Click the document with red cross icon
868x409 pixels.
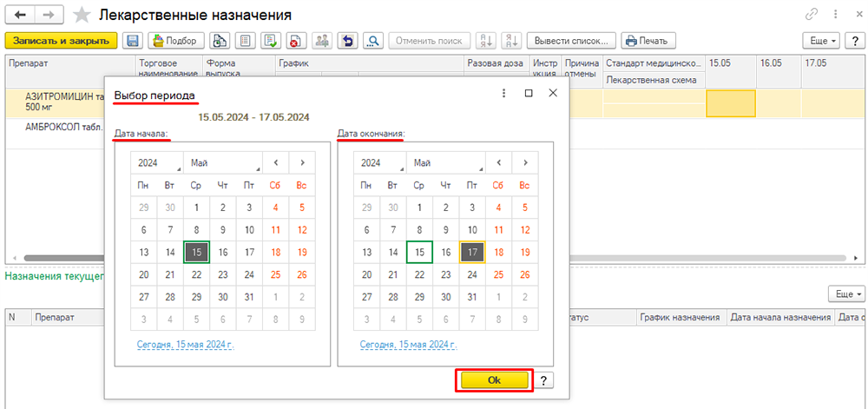(296, 41)
